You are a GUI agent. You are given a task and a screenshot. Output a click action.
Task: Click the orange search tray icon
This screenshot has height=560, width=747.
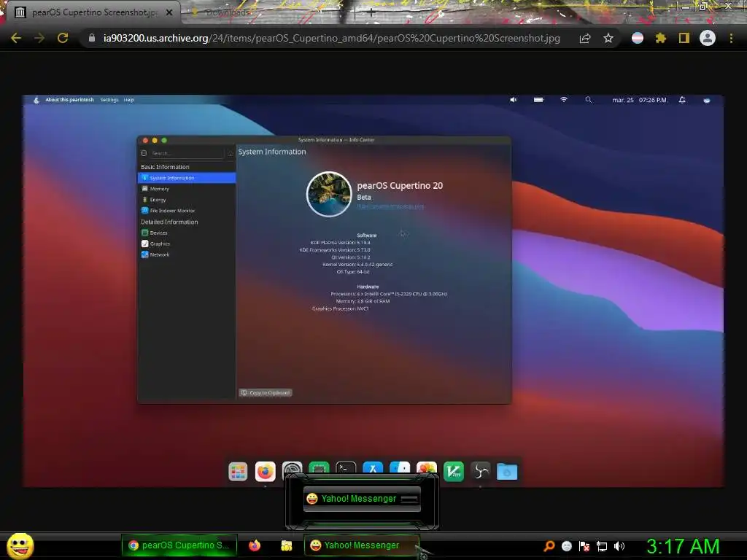(x=549, y=545)
